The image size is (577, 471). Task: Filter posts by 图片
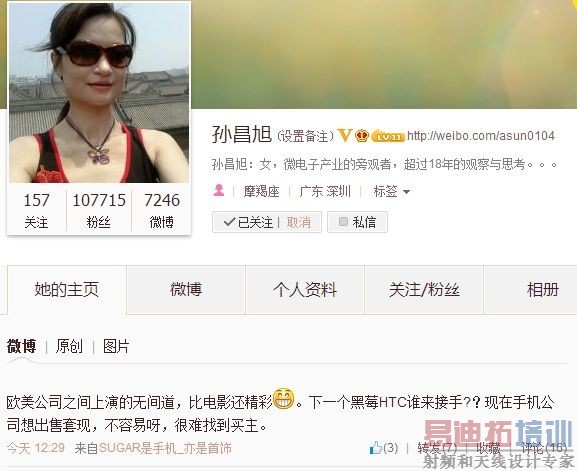point(116,346)
